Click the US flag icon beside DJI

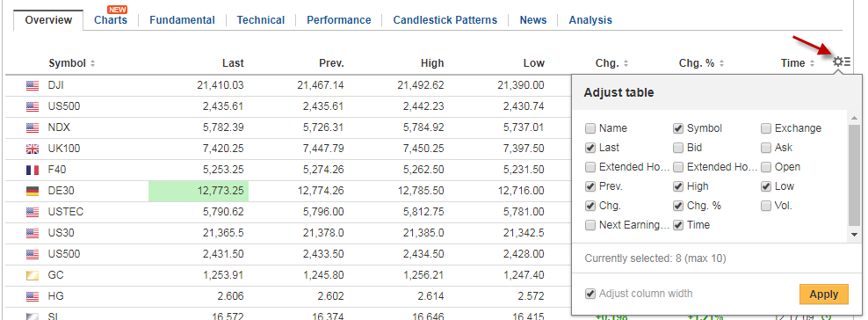coord(33,85)
